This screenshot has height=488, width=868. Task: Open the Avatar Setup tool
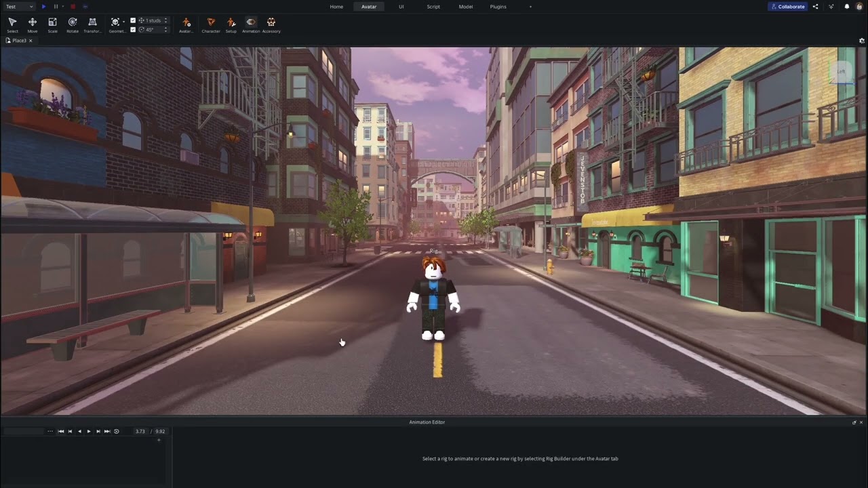231,24
